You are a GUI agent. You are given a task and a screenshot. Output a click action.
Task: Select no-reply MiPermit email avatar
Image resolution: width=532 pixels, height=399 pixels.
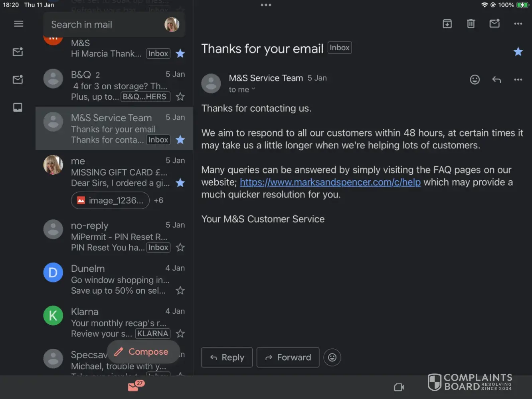pos(53,229)
